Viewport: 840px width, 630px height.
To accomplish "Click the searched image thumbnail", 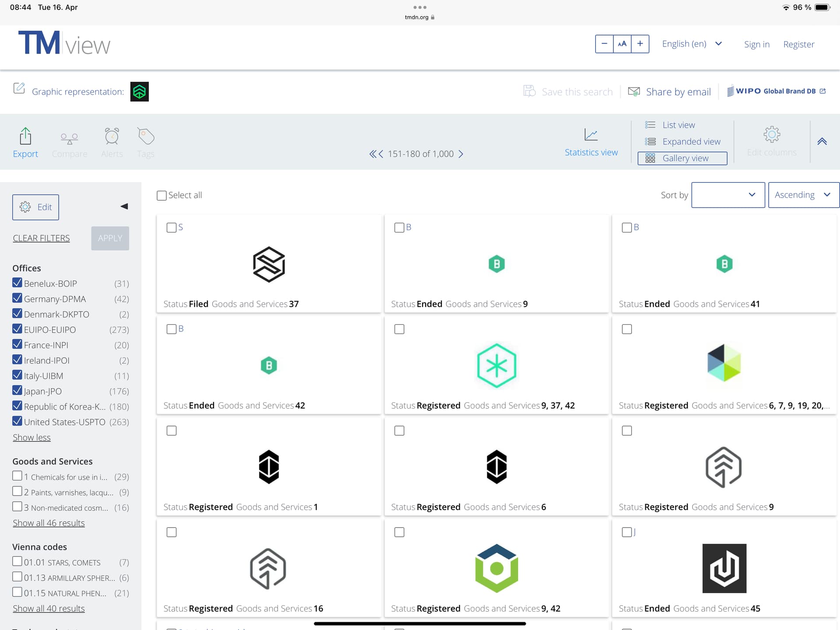I will click(x=140, y=92).
